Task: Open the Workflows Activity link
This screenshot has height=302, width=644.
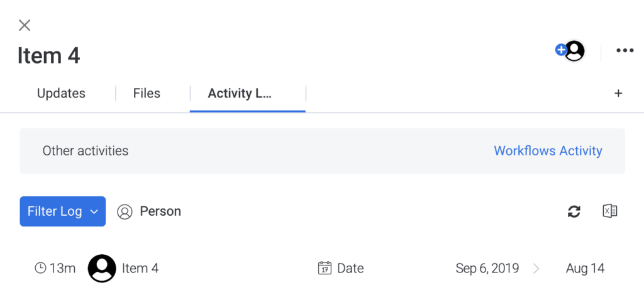Action: [x=548, y=151]
